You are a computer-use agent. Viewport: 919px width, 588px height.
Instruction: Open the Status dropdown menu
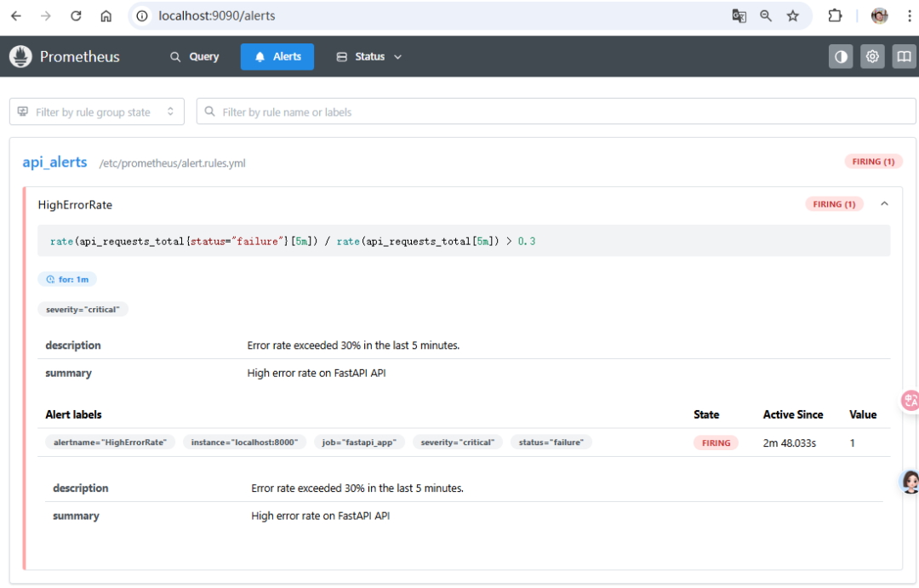[x=369, y=56]
